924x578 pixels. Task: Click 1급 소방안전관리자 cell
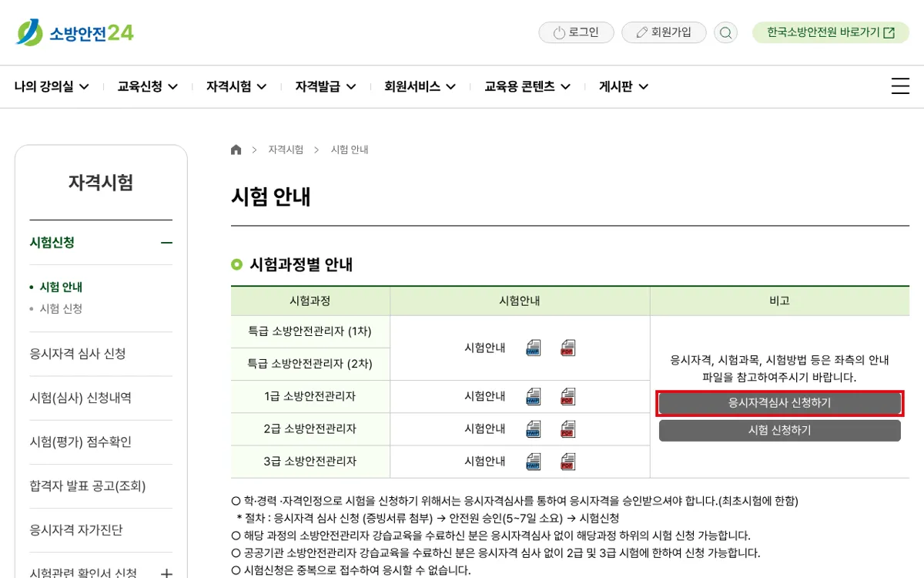click(310, 396)
